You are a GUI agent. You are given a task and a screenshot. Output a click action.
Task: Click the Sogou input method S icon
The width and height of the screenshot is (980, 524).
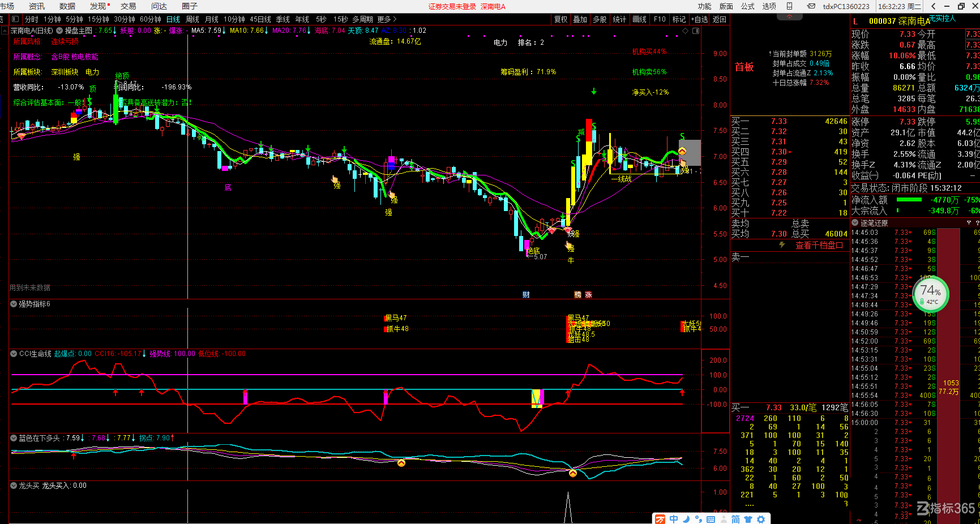[660, 519]
